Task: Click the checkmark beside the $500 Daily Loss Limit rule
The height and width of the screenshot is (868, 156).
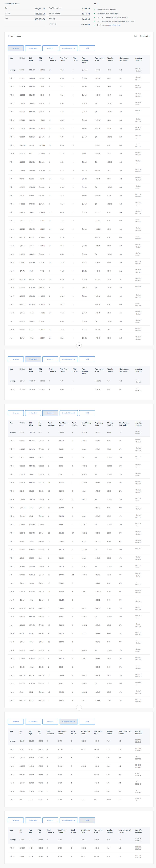Action: coord(94,18)
